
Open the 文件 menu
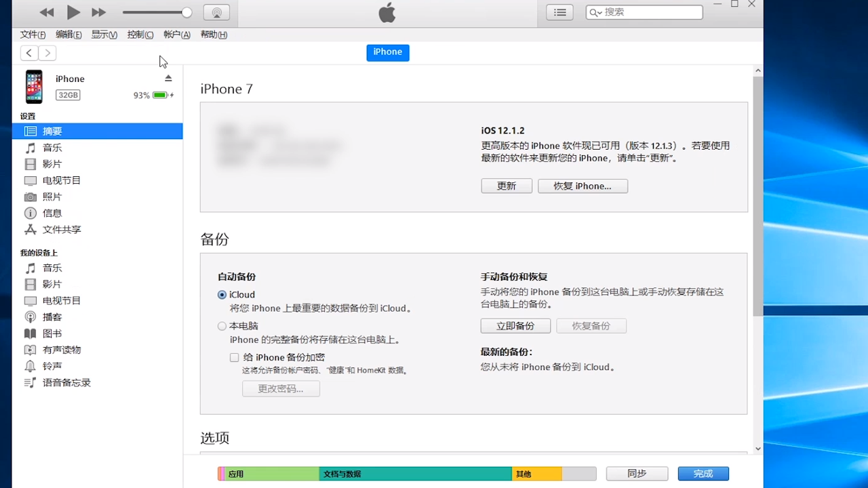point(33,35)
